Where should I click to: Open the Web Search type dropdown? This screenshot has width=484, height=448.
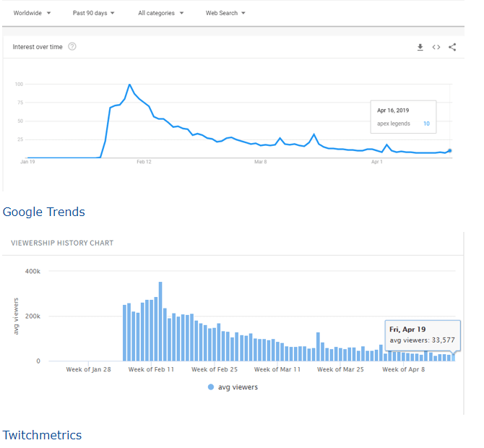click(225, 13)
